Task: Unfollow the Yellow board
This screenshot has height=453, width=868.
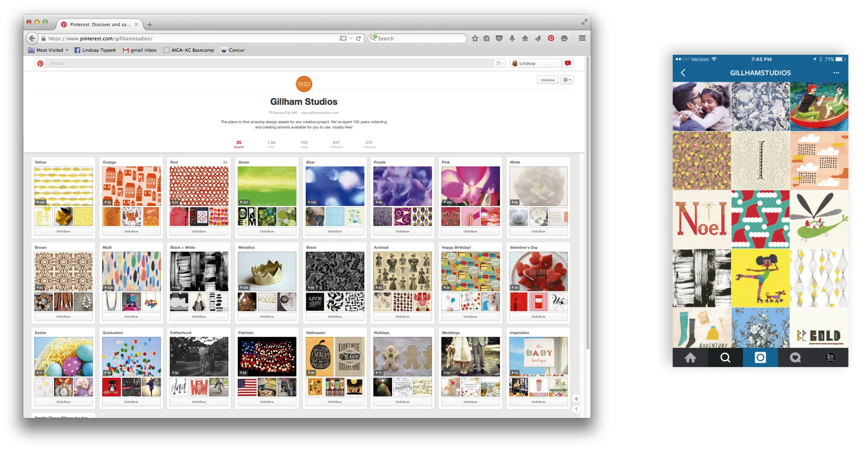Action: click(63, 231)
